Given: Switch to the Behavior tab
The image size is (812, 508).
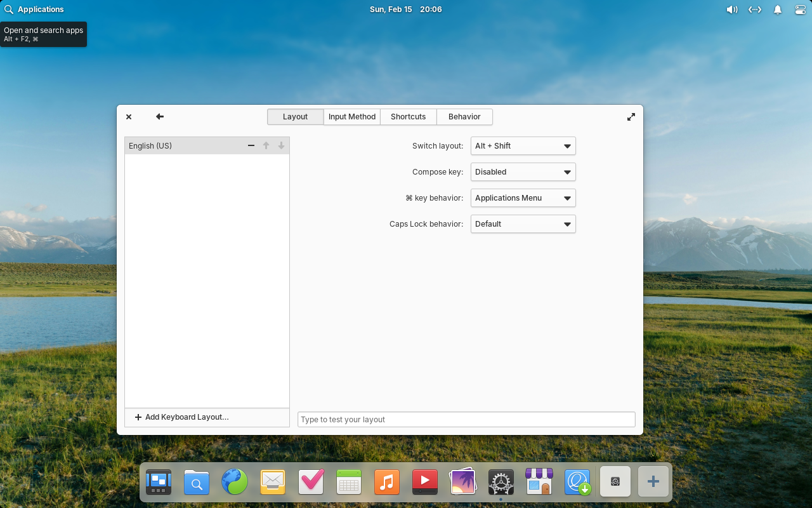Looking at the screenshot, I should coord(464,117).
